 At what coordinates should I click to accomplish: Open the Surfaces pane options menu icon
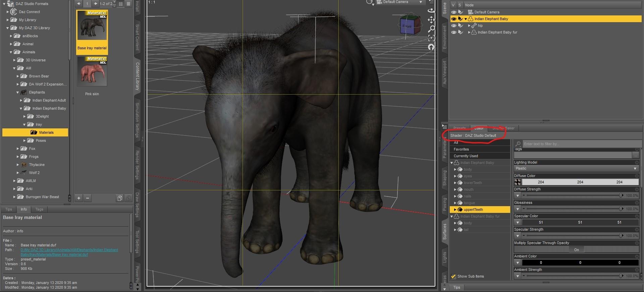444,127
